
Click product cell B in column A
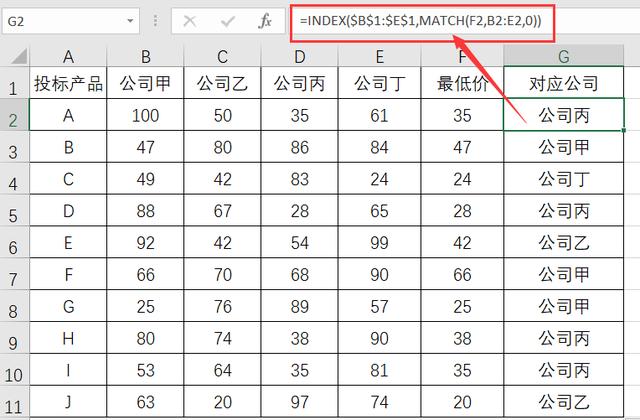point(68,147)
